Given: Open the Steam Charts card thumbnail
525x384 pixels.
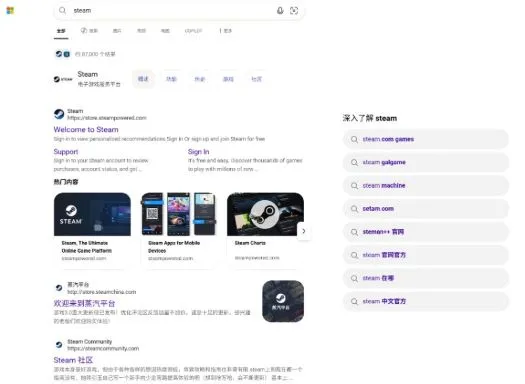Looking at the screenshot, I should coord(266,214).
